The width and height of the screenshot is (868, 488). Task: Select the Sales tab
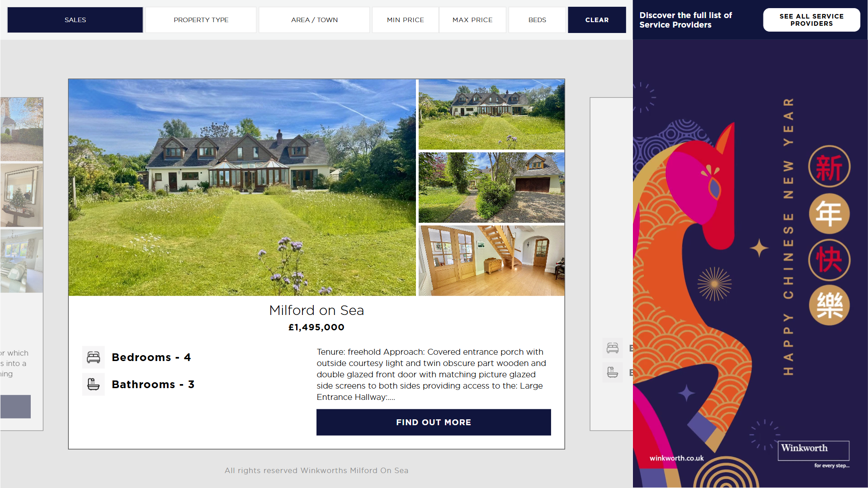75,20
